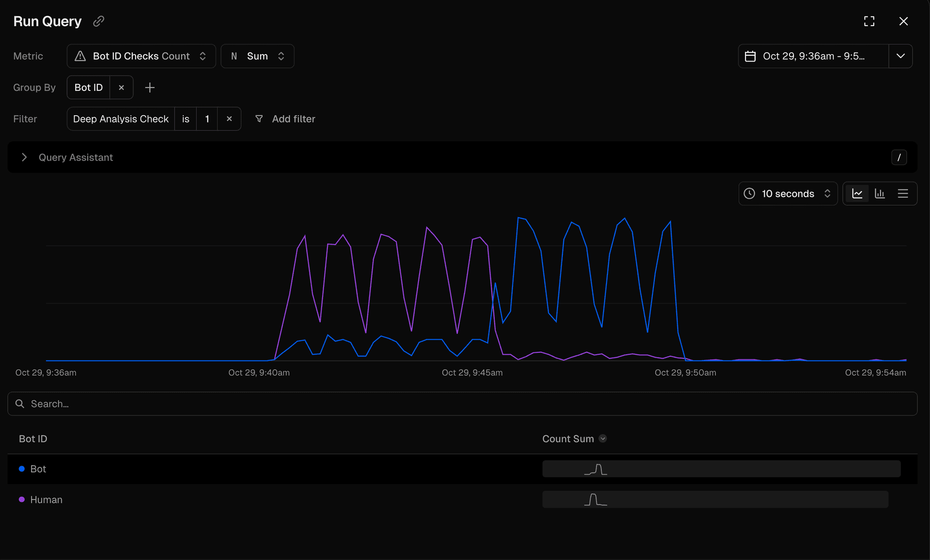Open the 10 seconds interval dropdown
The height and width of the screenshot is (560, 930).
tap(828, 193)
